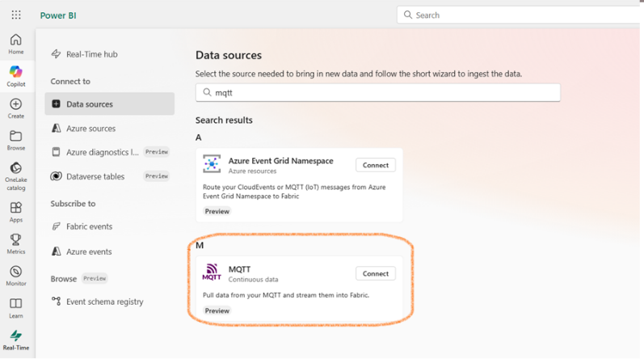Click the MQTT logo icon
Image resolution: width=644 pixels, height=359 pixels.
point(212,272)
